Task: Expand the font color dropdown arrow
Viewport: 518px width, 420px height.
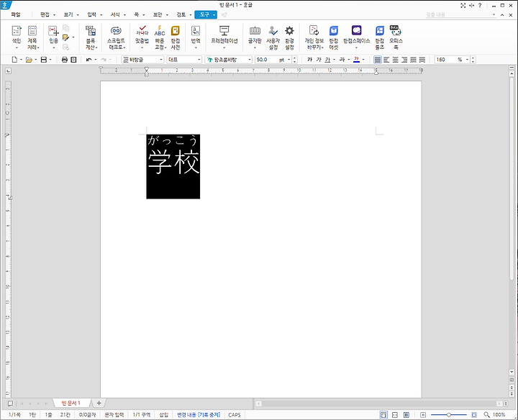Action: coord(363,60)
